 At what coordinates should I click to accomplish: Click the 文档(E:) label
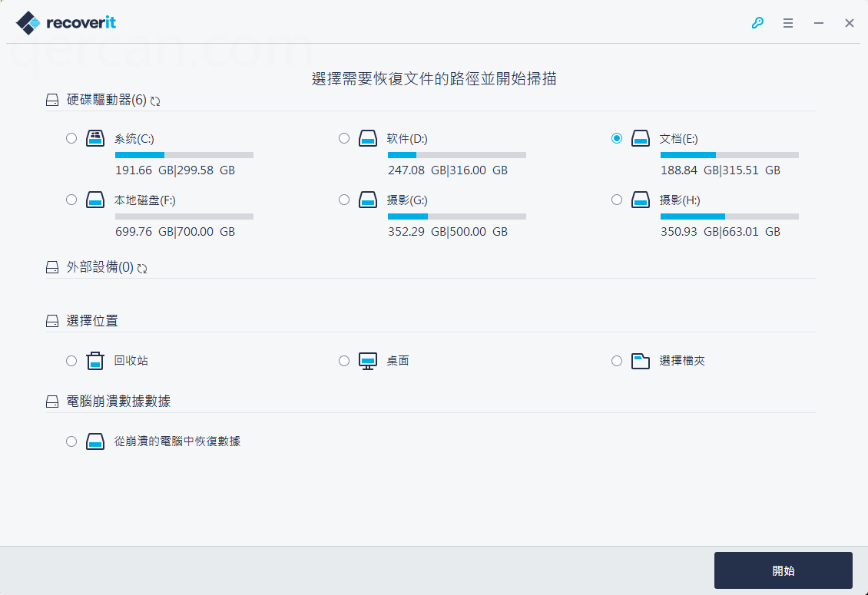tap(679, 139)
